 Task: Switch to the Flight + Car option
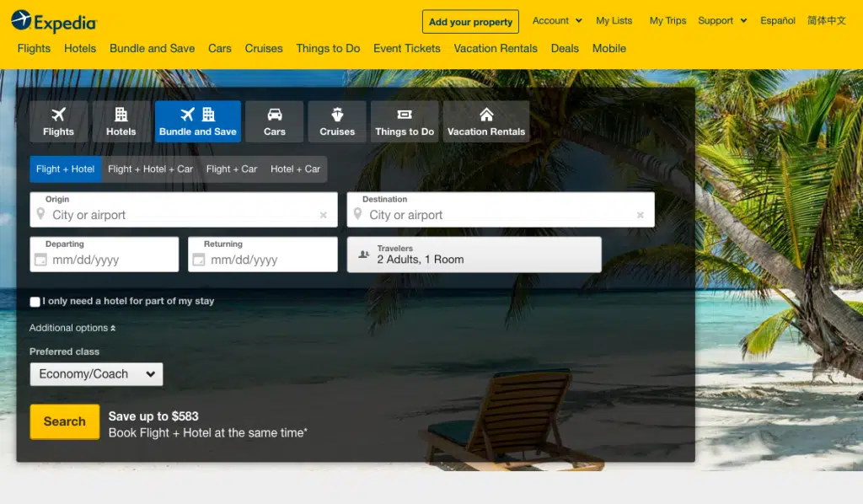[232, 169]
